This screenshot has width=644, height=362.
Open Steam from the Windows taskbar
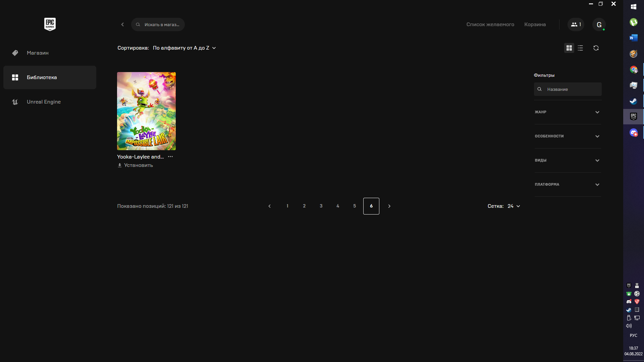[x=633, y=101]
